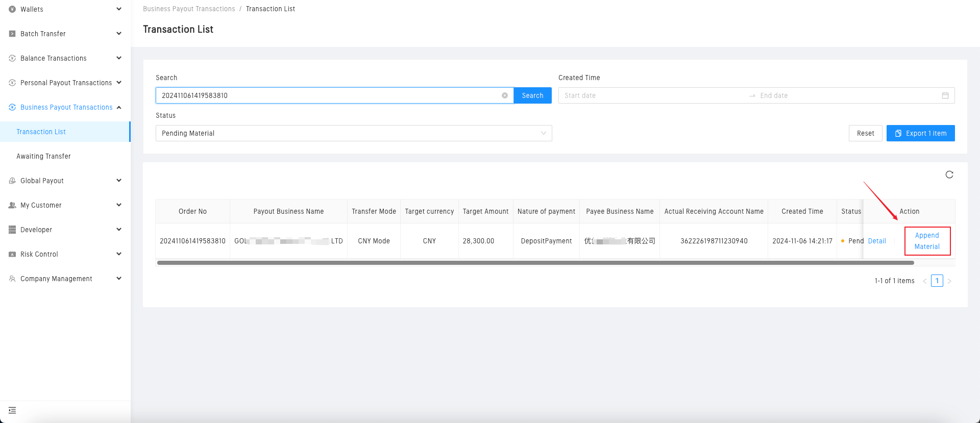The image size is (980, 423).
Task: Click the Developer sidebar icon
Action: pos(12,230)
